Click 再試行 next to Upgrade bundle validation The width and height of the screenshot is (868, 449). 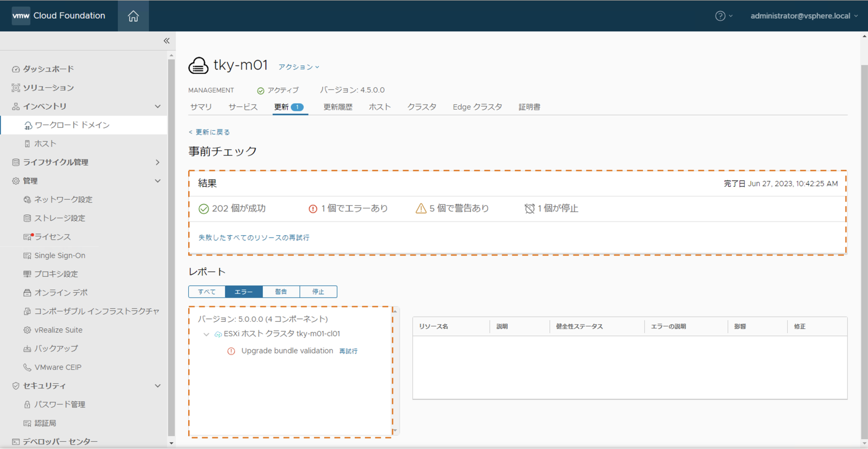tap(348, 351)
